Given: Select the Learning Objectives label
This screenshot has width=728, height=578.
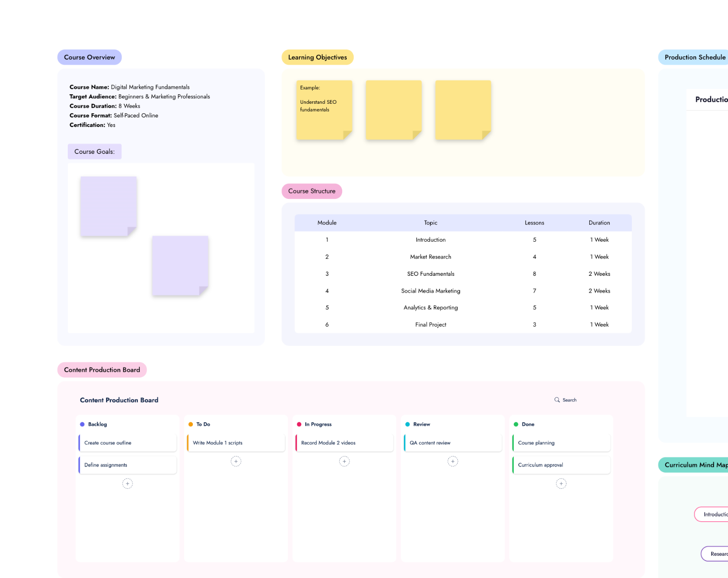Looking at the screenshot, I should [318, 57].
